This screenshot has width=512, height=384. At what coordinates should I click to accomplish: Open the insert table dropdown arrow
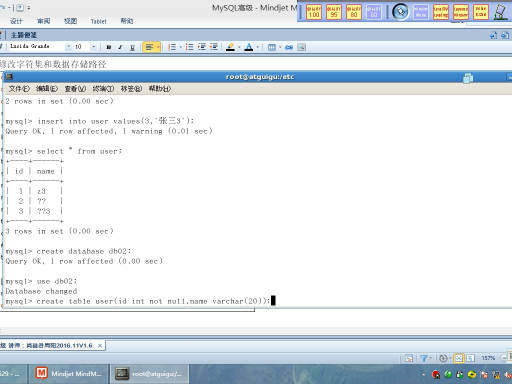(280, 47)
